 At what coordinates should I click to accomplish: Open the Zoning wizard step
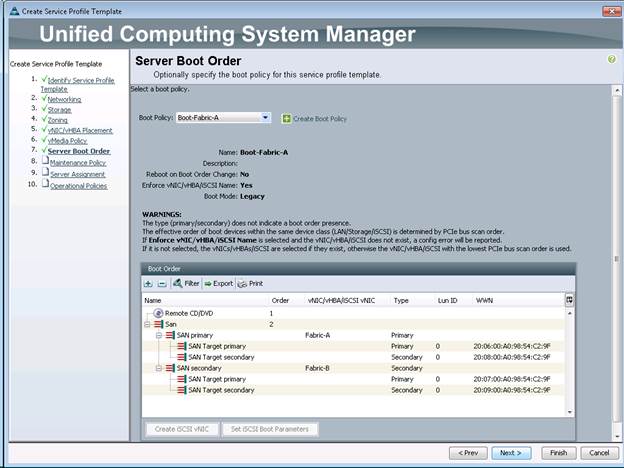pos(58,120)
